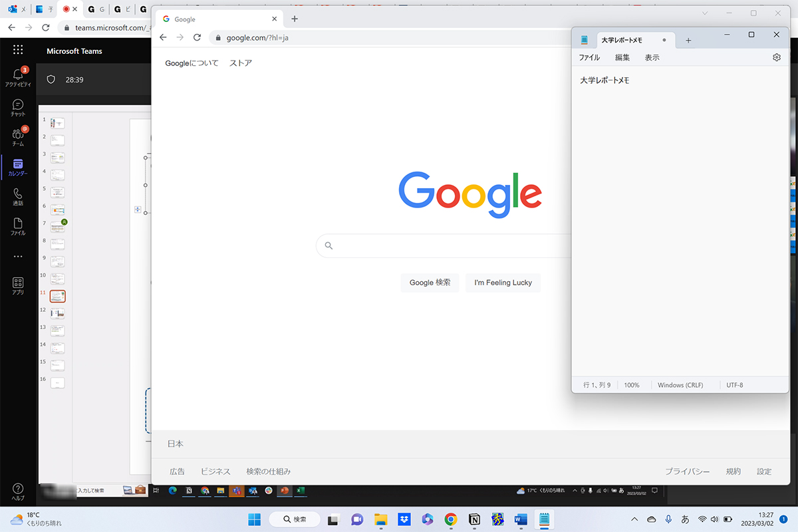Open the Chat section in Teams
Viewport: 798px width, 532px height.
click(x=18, y=107)
